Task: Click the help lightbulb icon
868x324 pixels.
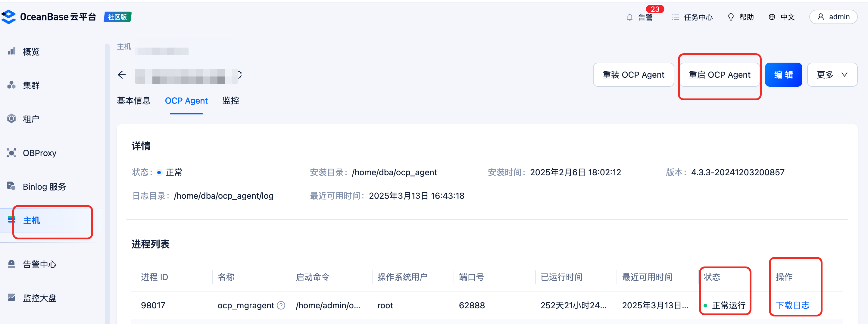Action: click(731, 17)
